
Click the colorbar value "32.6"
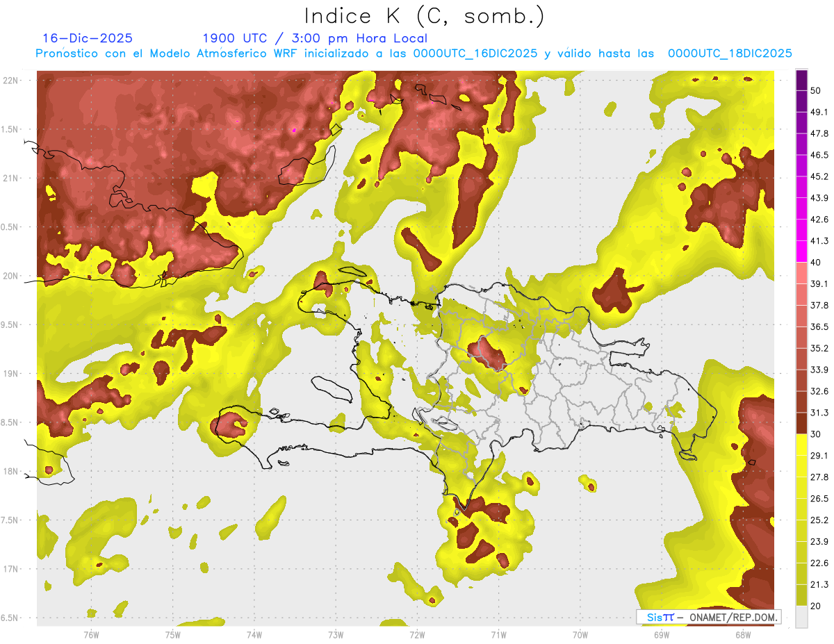point(819,391)
